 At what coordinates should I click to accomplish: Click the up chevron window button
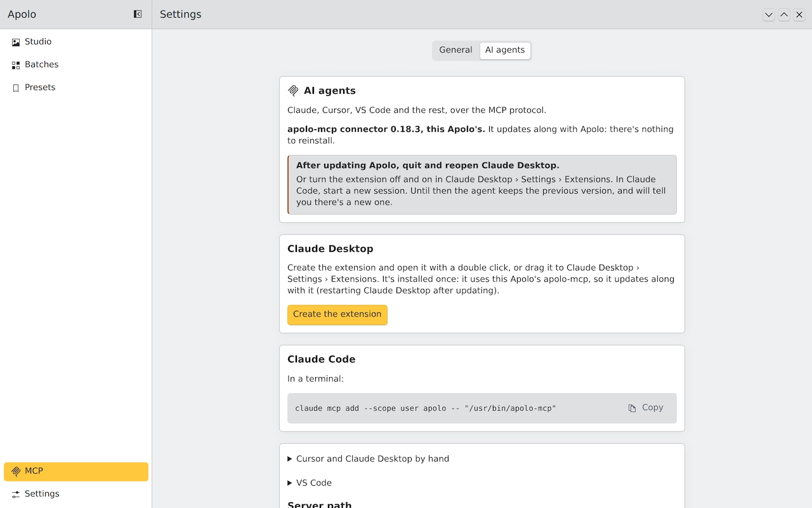(784, 15)
